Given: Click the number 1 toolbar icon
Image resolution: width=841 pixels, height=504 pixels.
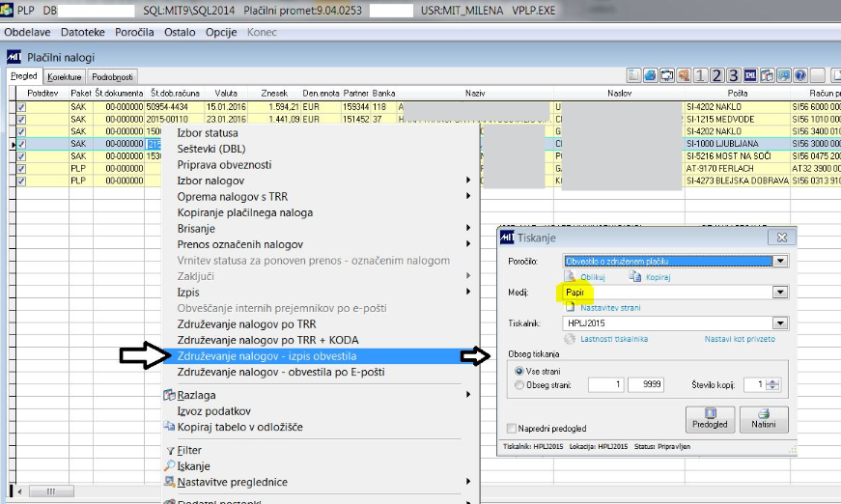Looking at the screenshot, I should pyautogui.click(x=700, y=75).
